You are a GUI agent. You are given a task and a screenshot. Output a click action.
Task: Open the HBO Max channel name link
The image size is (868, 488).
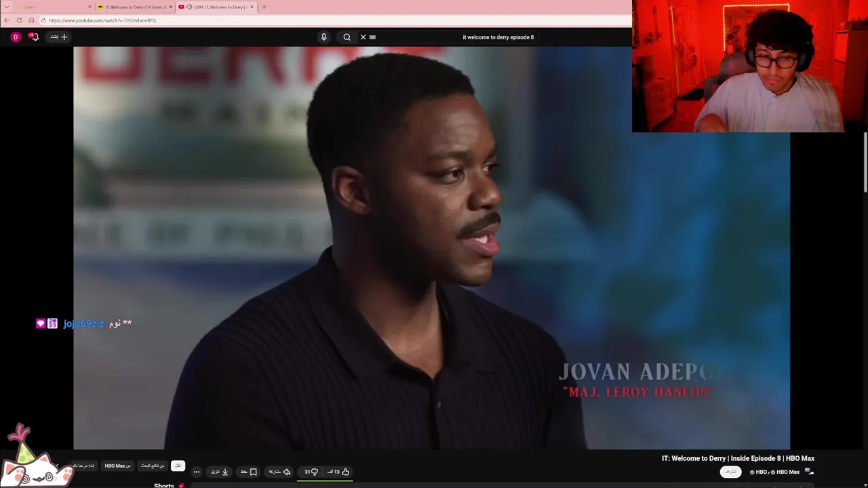(x=788, y=472)
